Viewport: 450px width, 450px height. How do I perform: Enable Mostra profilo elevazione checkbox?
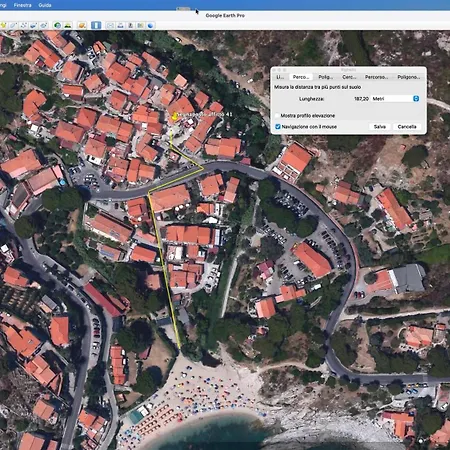click(277, 116)
